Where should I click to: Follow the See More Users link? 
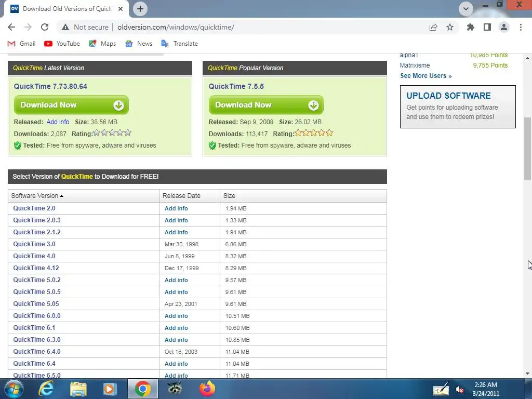[426, 76]
